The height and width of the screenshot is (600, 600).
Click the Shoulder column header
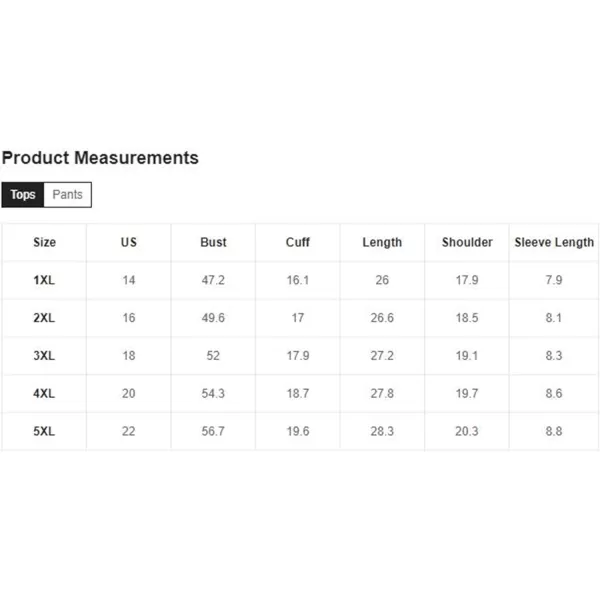467,242
